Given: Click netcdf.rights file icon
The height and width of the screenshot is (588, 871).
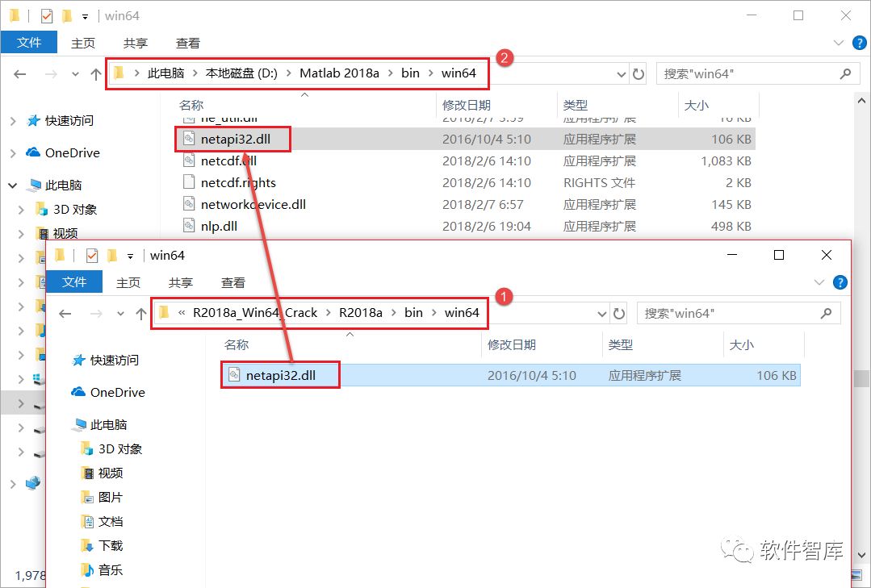Looking at the screenshot, I should 190,182.
